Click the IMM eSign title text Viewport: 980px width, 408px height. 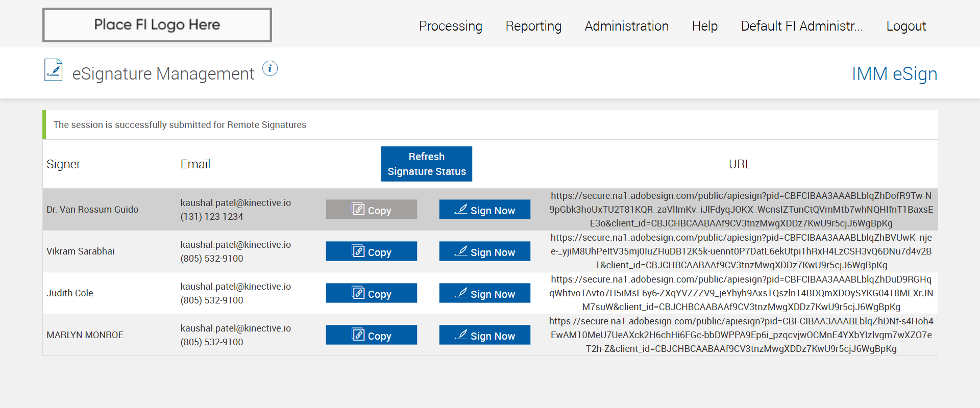click(x=894, y=74)
